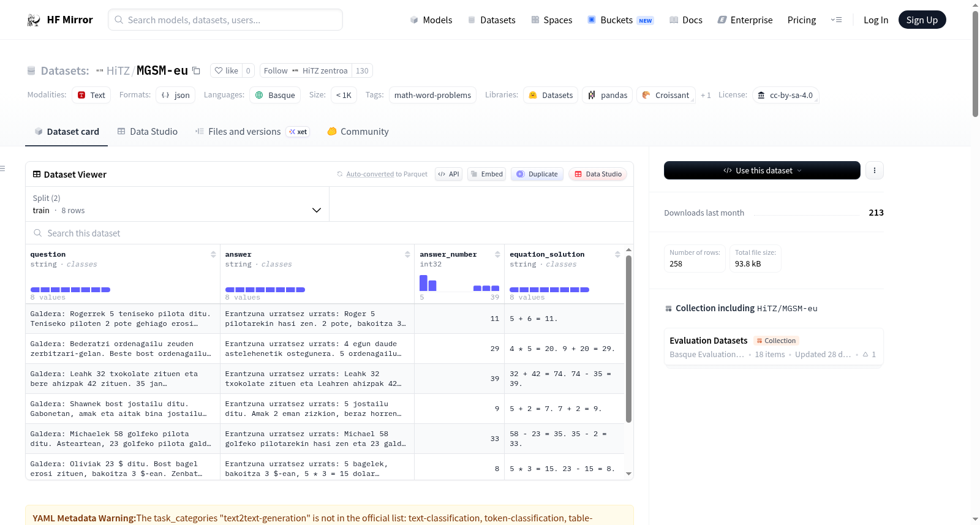Sort the answer column
980x525 pixels.
tap(407, 254)
